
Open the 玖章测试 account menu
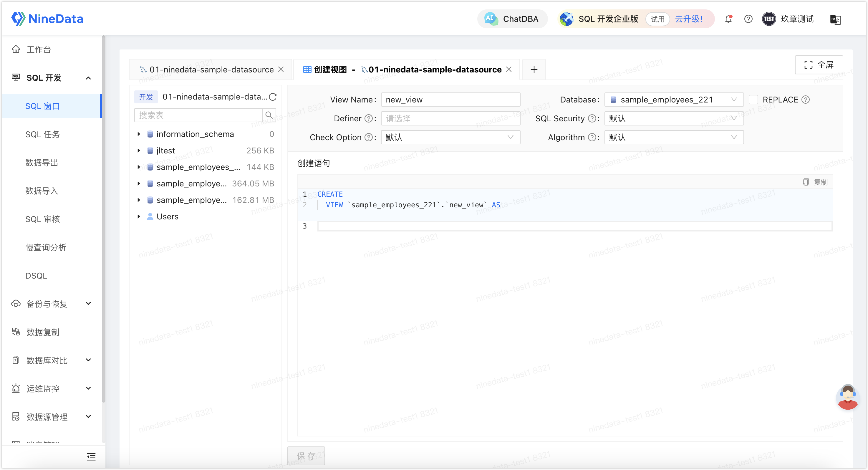788,19
